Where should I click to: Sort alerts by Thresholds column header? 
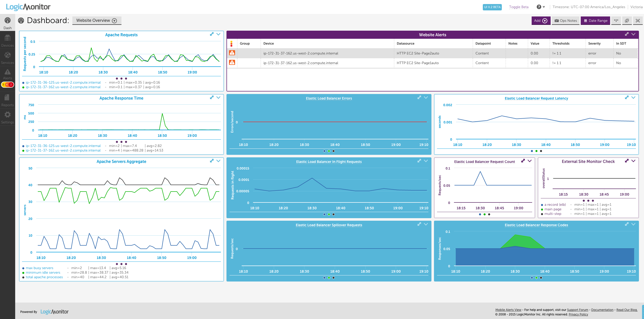(561, 44)
